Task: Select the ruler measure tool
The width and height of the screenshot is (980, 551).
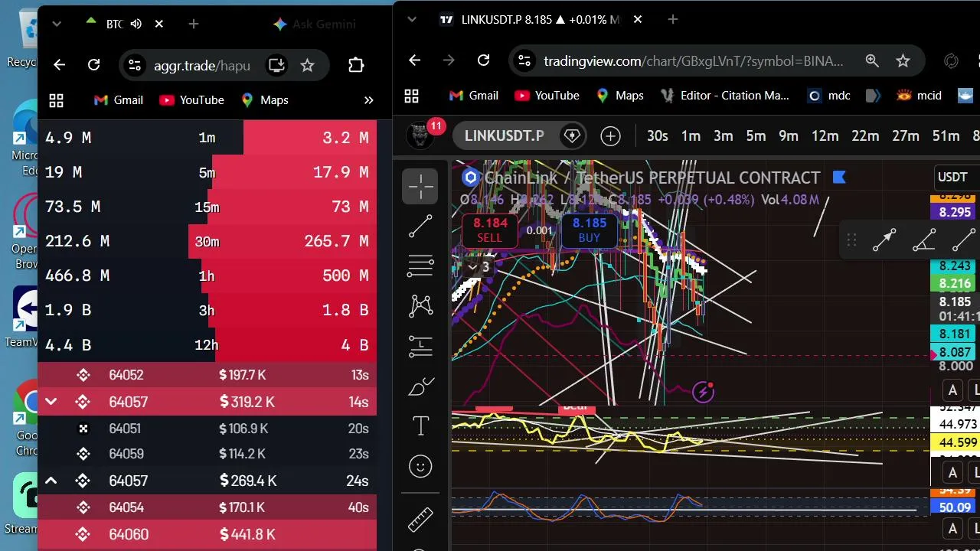Action: (x=420, y=519)
